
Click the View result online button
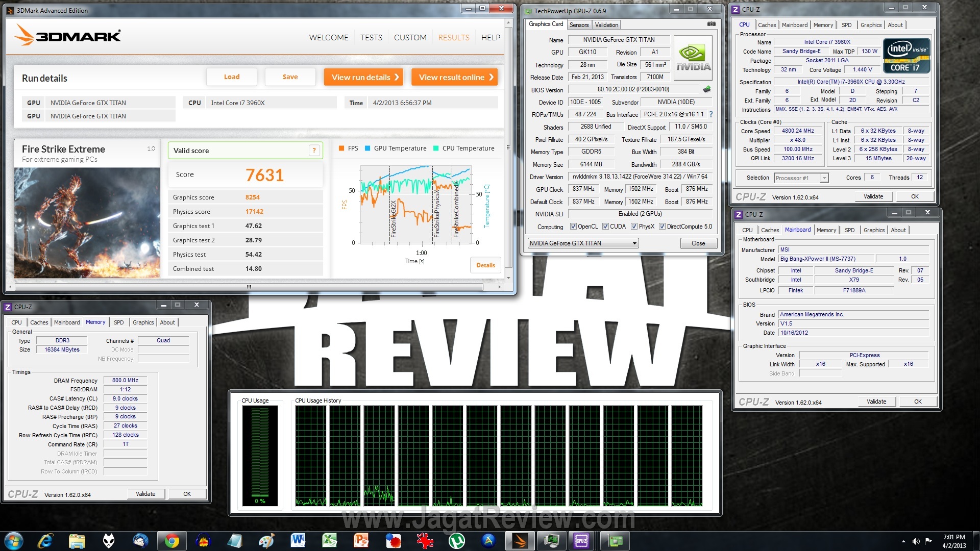(454, 77)
